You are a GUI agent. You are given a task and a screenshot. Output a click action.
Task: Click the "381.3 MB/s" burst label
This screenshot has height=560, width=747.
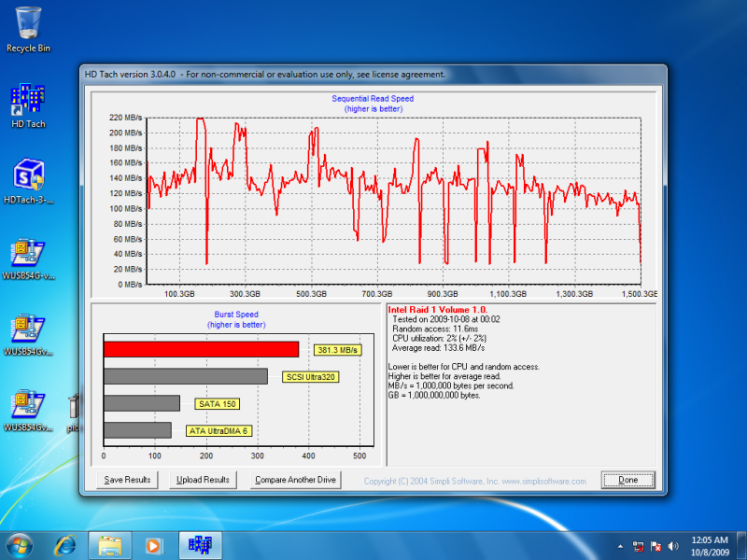point(338,350)
